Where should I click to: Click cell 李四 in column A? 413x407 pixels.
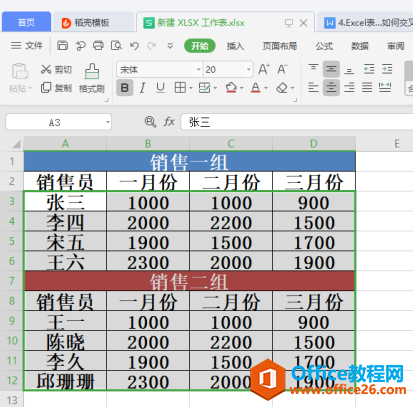[x=65, y=221]
